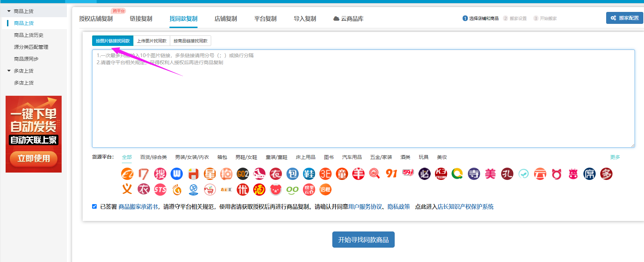This screenshot has height=262, width=644.
Task: Select the orange 91 platform icon
Action: pyautogui.click(x=391, y=174)
